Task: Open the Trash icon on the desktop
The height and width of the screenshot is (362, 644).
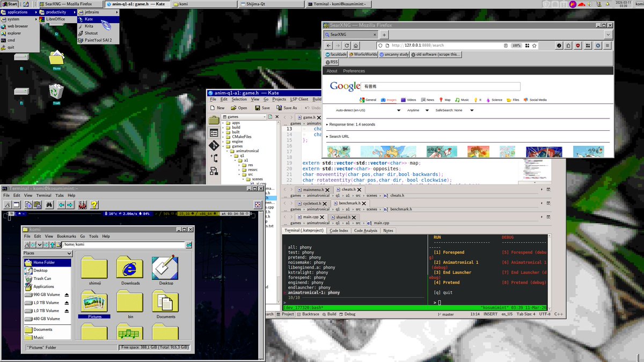Action: [56, 94]
